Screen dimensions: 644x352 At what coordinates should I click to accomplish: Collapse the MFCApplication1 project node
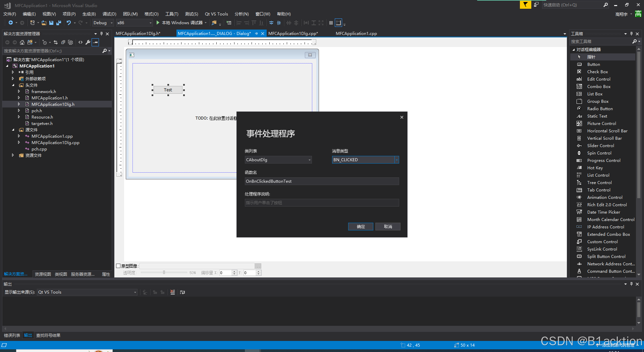[7, 66]
